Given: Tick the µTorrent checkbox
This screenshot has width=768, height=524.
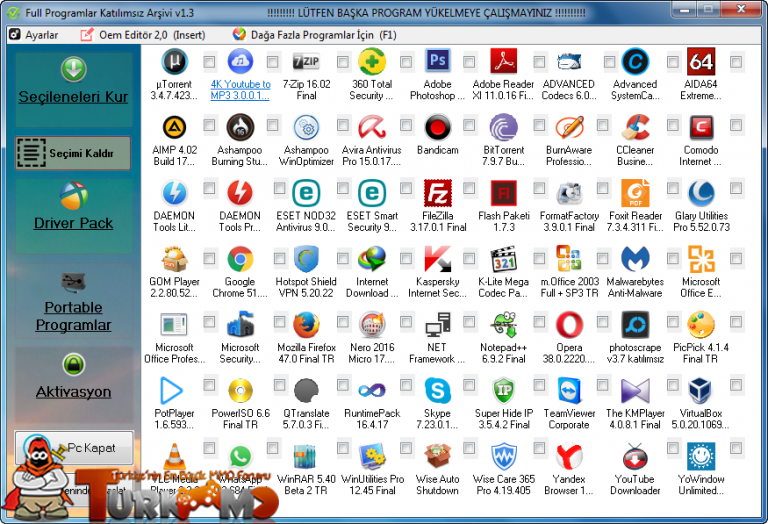Looking at the screenshot, I should coord(209,62).
